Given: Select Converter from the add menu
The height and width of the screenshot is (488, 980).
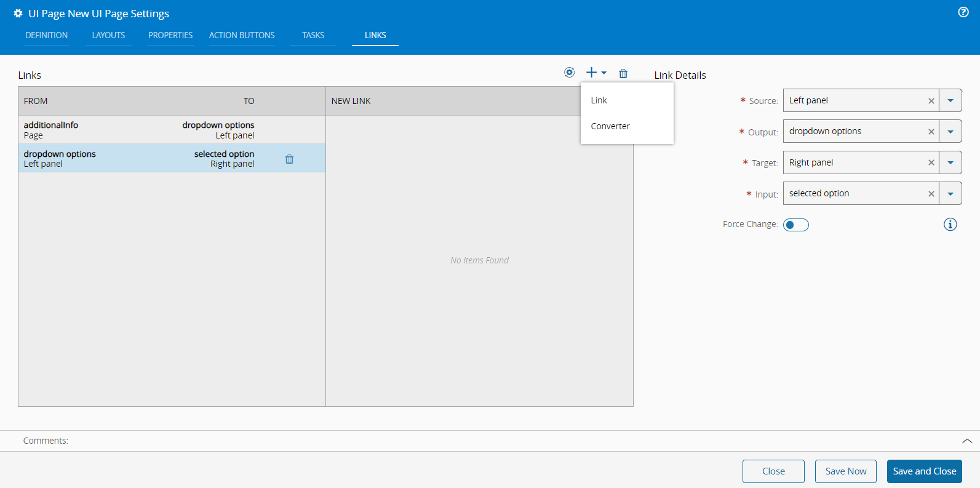Looking at the screenshot, I should pyautogui.click(x=610, y=126).
